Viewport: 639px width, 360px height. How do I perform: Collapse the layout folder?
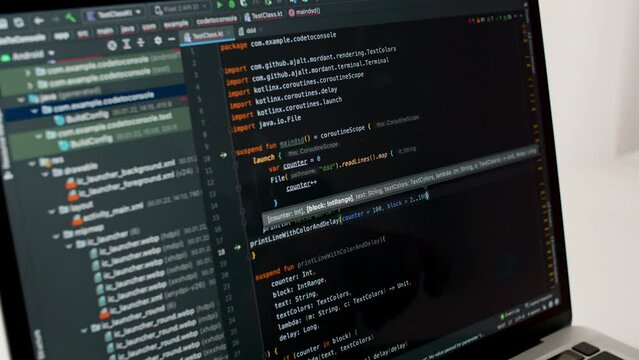(51, 212)
